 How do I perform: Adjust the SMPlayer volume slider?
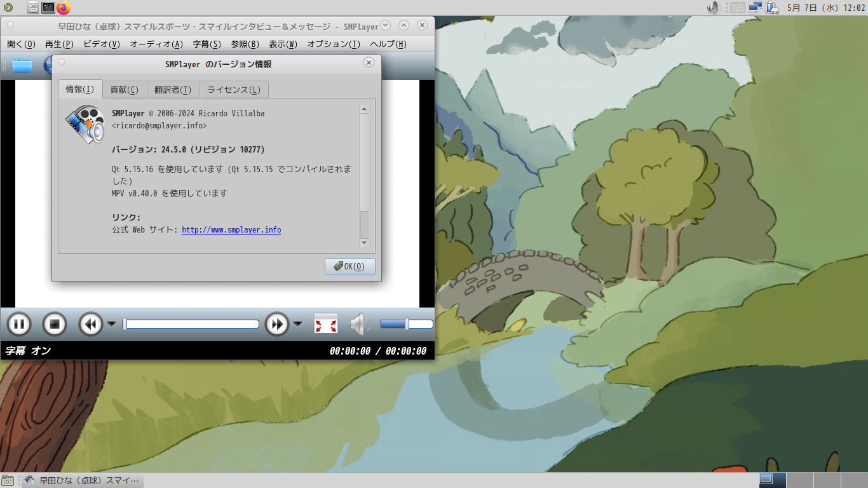tap(407, 324)
